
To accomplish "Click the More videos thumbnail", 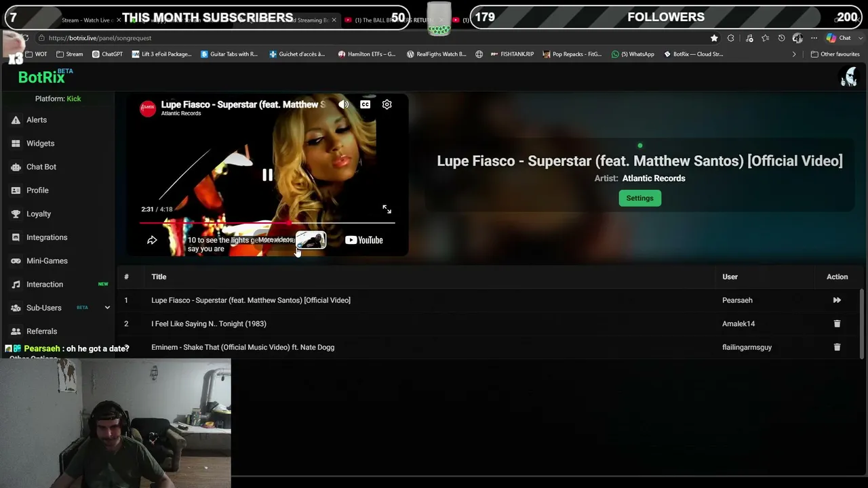I will (311, 240).
